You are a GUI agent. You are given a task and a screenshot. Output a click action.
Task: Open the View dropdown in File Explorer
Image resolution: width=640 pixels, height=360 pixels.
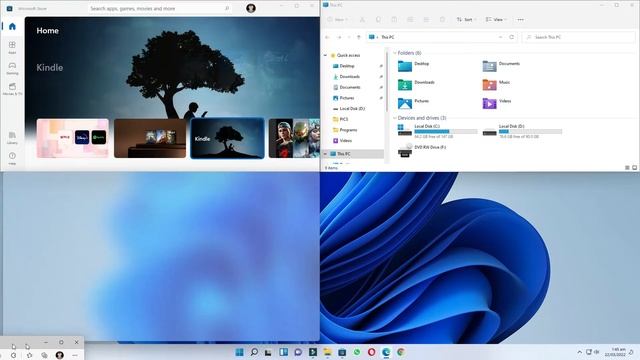[x=496, y=20]
